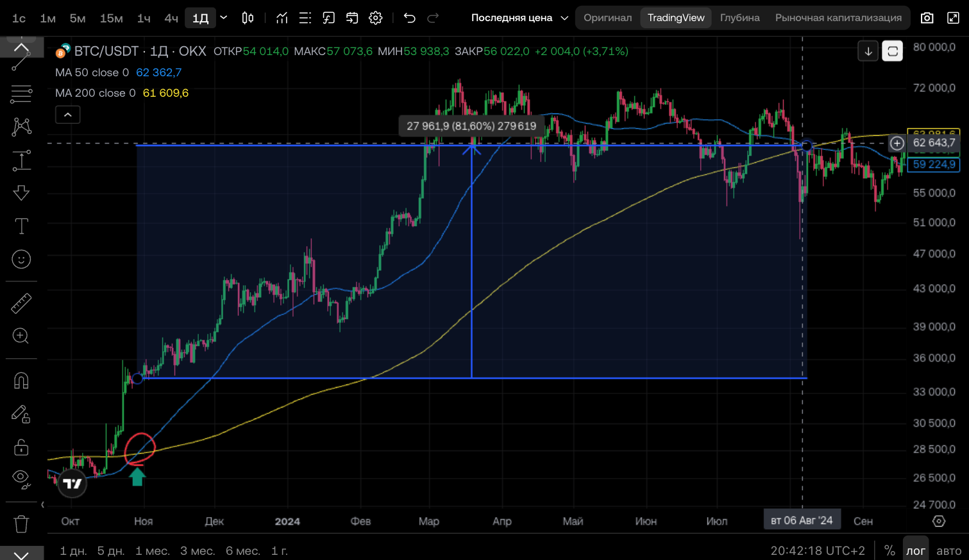Switch to the Глубина tab
The image size is (969, 560).
[x=740, y=18]
